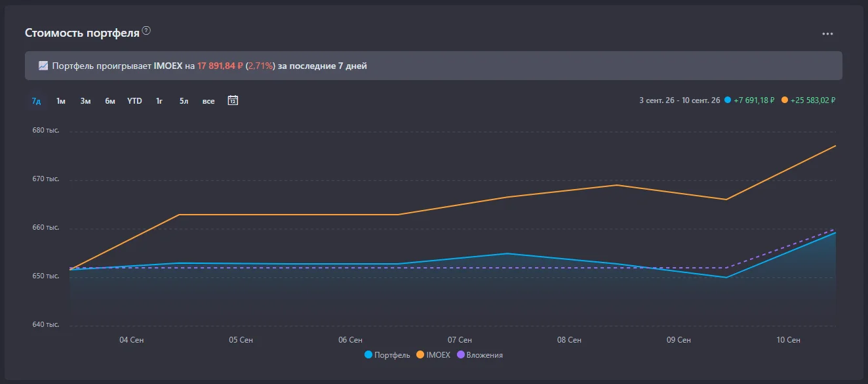
Task: Click the 640 тыс. axis label
Action: click(46, 325)
